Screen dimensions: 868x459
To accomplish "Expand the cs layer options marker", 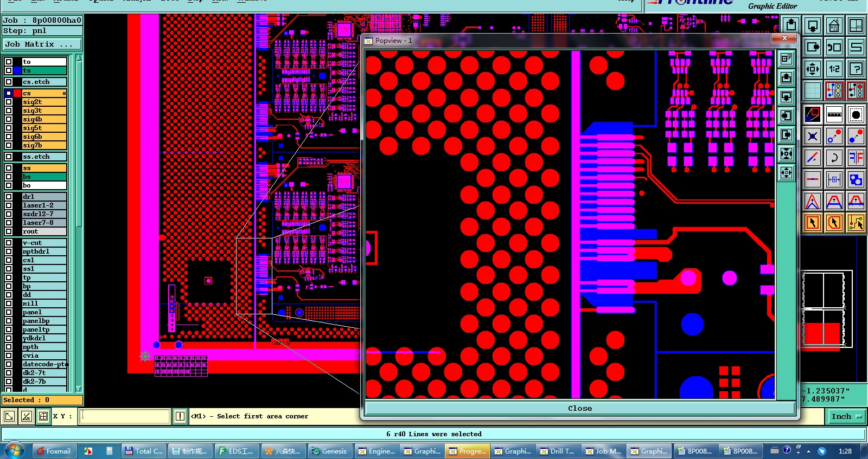I will point(64,93).
